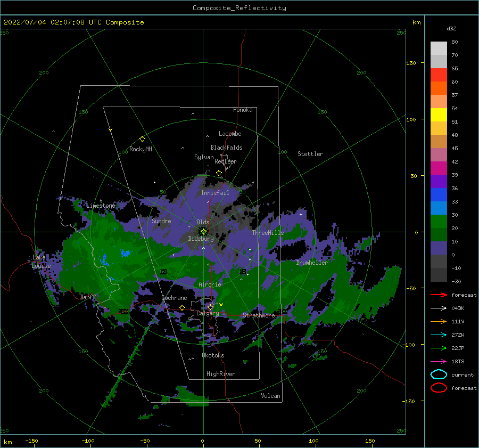Click the RedDeer label
This screenshot has width=479, height=448.
[x=226, y=161]
